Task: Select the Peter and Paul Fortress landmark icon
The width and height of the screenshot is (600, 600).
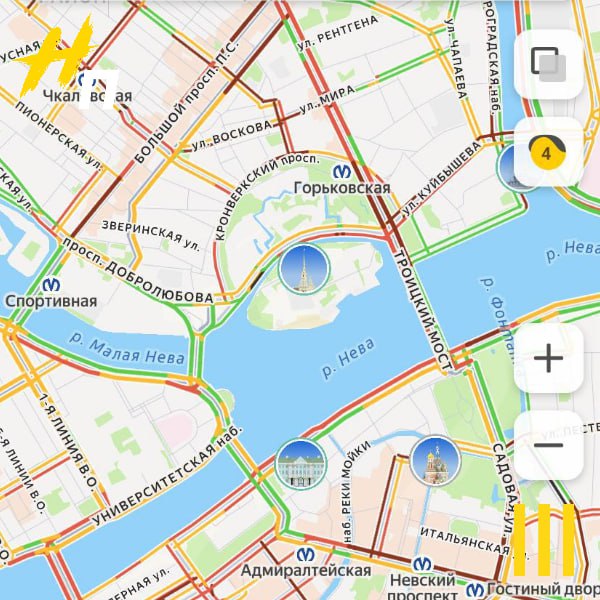Action: click(304, 269)
